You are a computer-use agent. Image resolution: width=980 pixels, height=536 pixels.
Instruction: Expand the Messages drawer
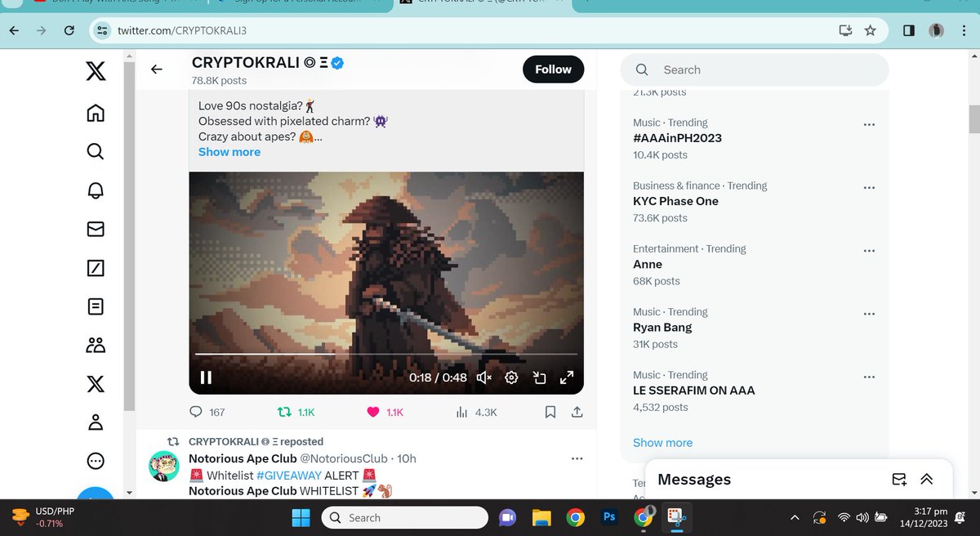click(x=927, y=480)
